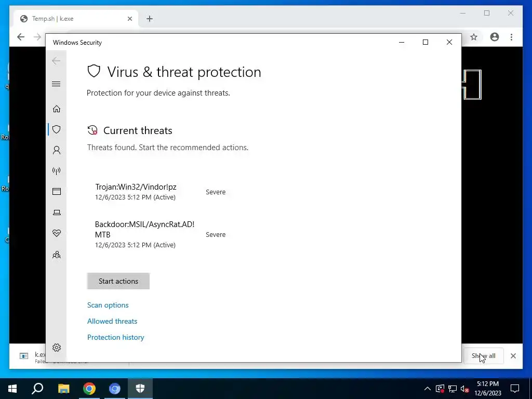Viewport: 532px width, 399px height.
Task: Open Chrome profile avatar
Action: pos(495,37)
